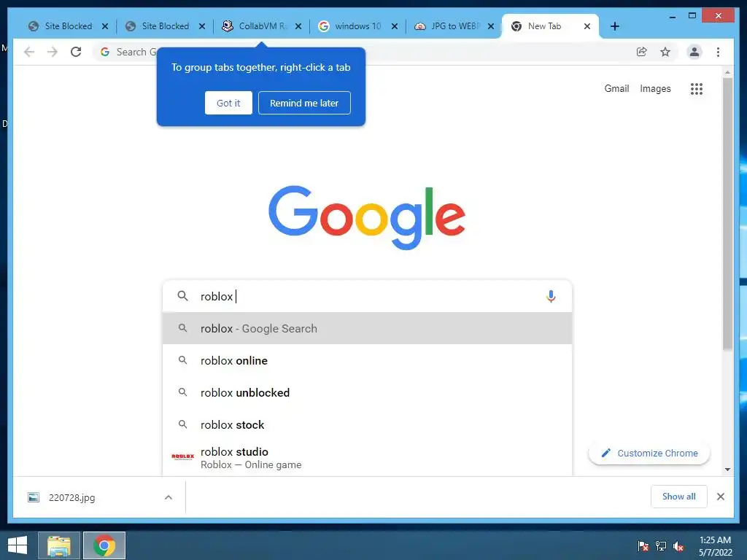The width and height of the screenshot is (747, 560).
Task: Start voice search with the microphone
Action: coord(551,296)
